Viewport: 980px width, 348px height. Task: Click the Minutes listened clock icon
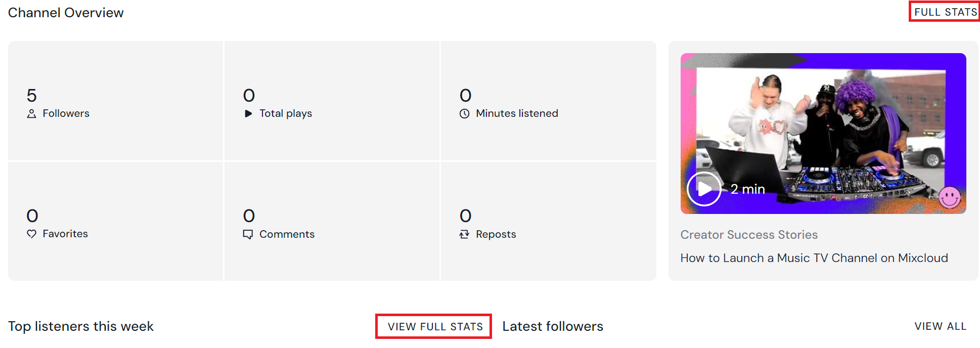point(464,114)
